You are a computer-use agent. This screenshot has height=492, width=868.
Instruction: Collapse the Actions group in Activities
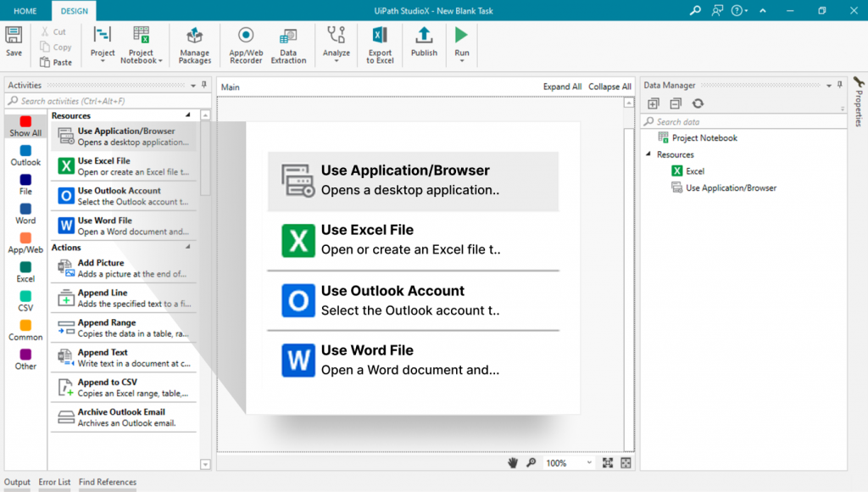pos(188,247)
